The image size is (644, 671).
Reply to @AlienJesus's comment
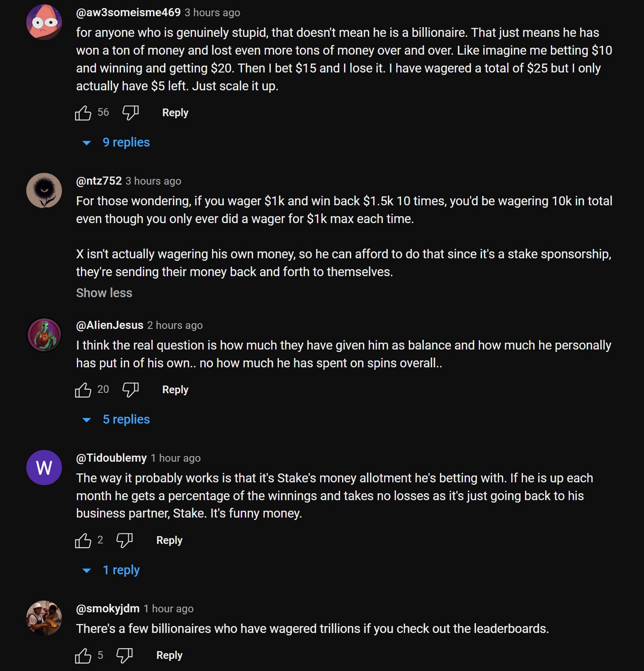175,390
